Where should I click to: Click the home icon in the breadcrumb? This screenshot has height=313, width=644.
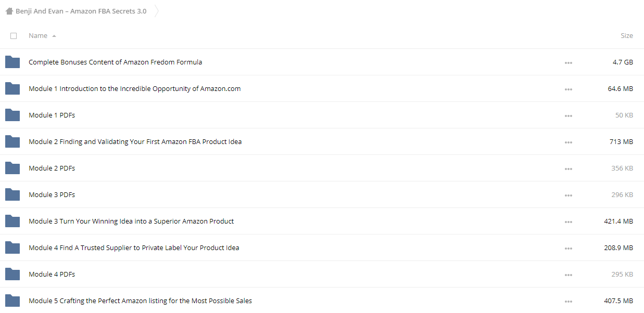9,11
